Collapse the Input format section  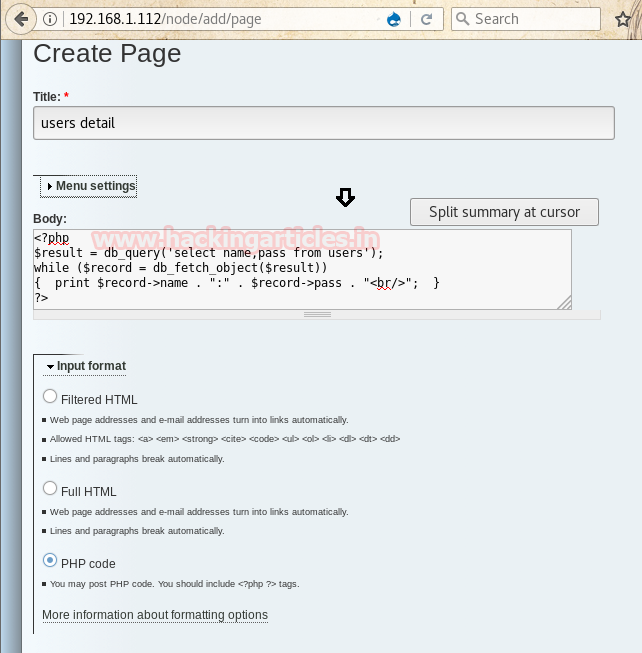coord(90,366)
